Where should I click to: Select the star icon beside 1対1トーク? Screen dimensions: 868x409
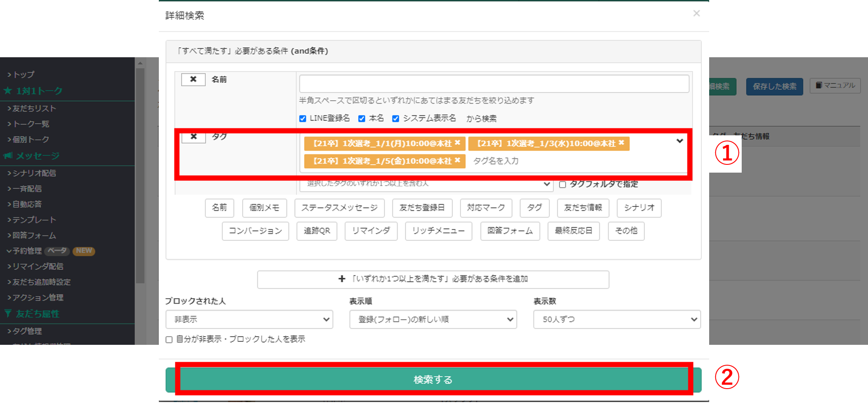point(8,91)
